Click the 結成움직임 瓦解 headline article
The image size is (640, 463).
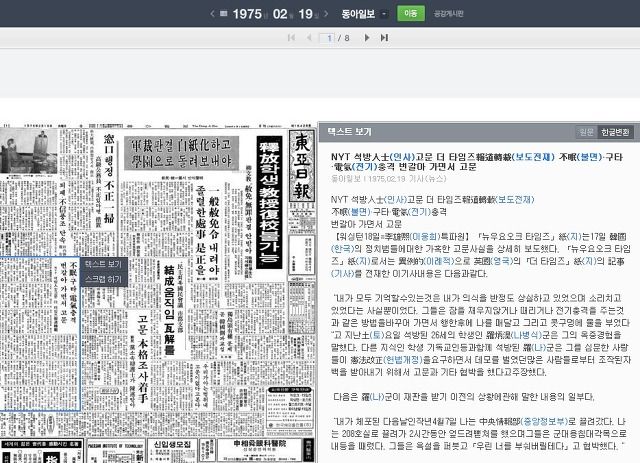[x=169, y=309]
